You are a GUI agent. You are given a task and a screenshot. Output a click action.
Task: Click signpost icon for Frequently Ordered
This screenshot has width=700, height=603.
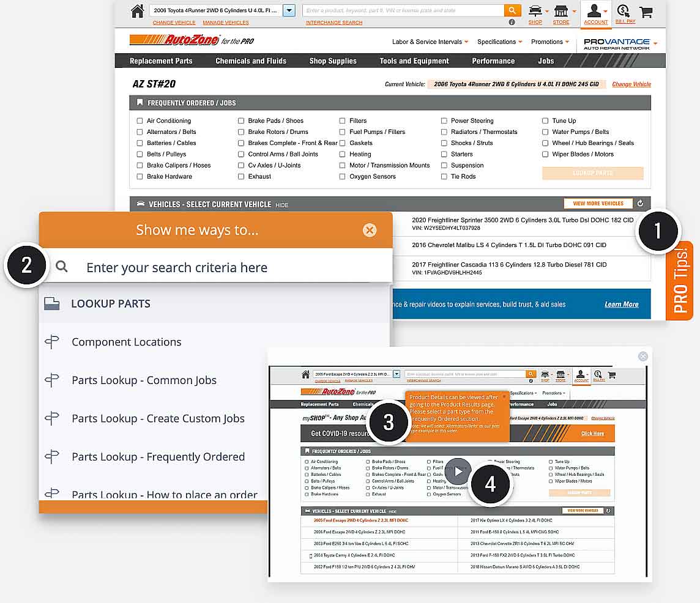pos(52,457)
